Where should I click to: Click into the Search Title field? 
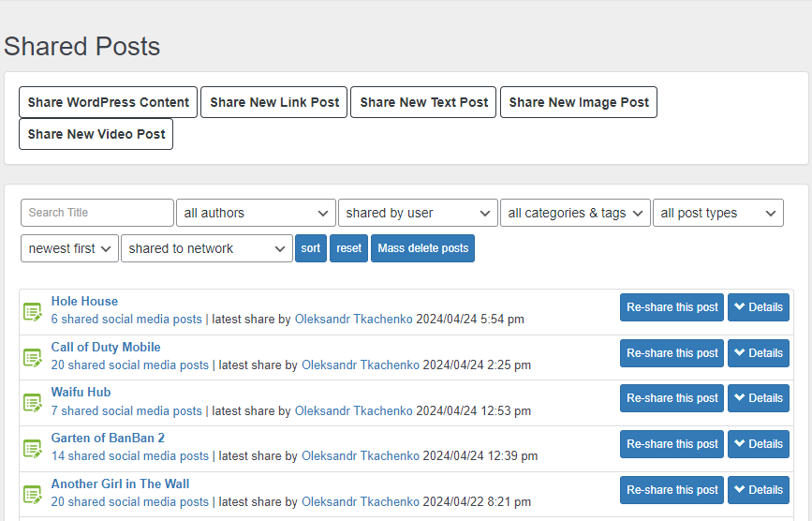tap(96, 213)
